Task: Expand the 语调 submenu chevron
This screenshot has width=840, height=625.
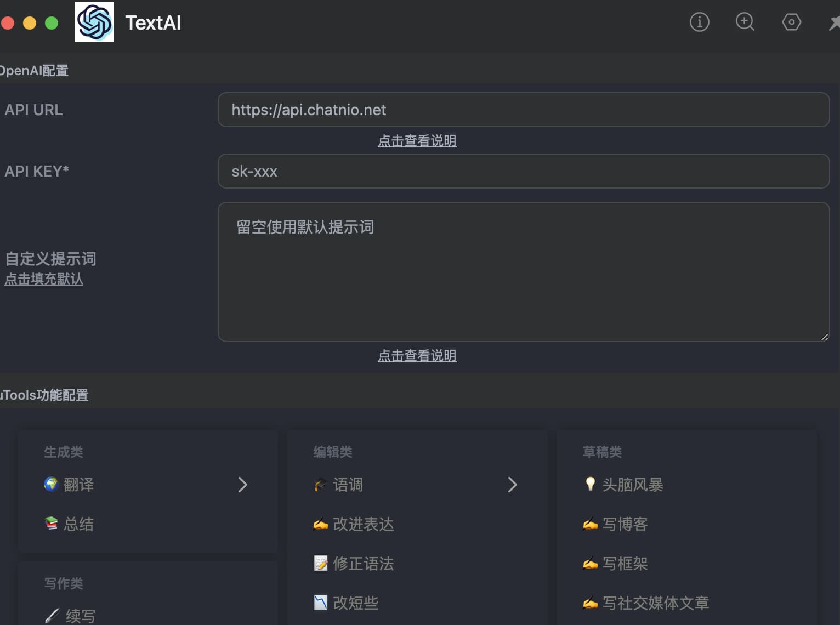Action: 512,485
